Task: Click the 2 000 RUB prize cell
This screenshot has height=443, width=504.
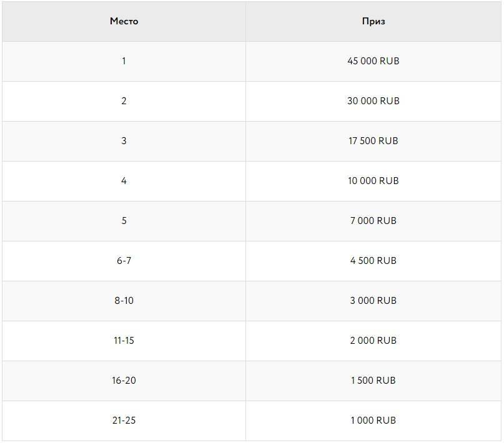Action: click(x=373, y=341)
